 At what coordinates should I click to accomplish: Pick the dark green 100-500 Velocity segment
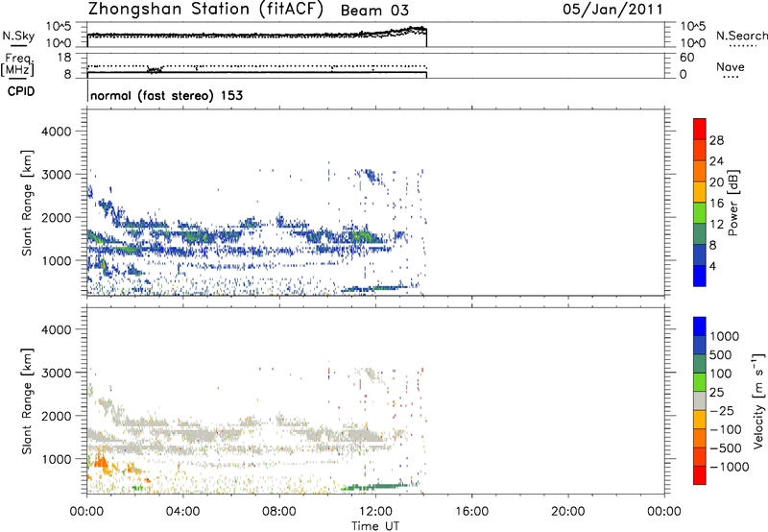[700, 364]
